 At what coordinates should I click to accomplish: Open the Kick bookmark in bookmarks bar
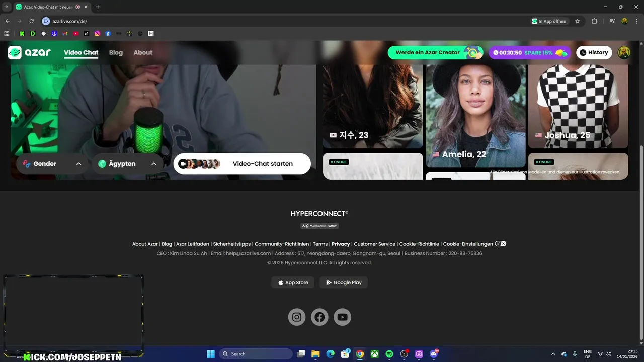tap(22, 34)
